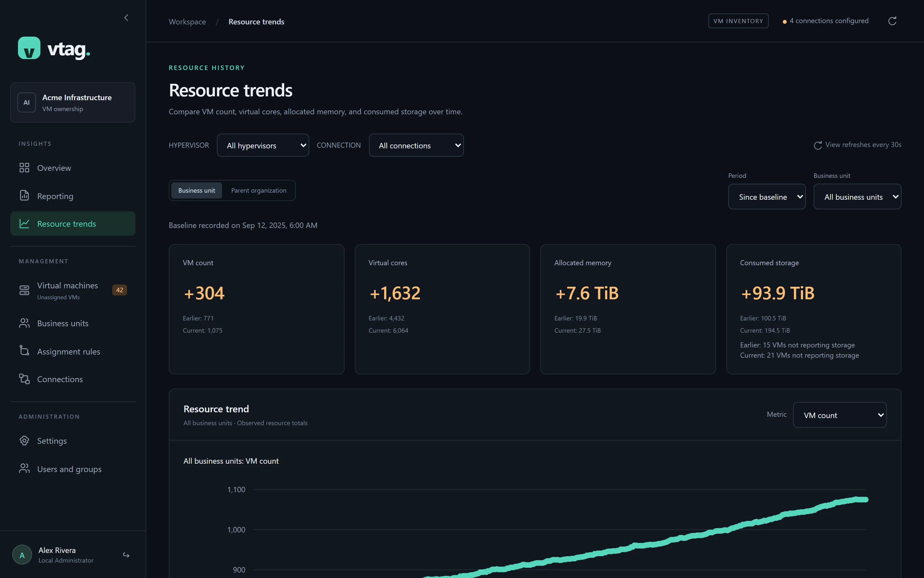
Task: Switch grouping to Parent organization
Action: tap(259, 190)
